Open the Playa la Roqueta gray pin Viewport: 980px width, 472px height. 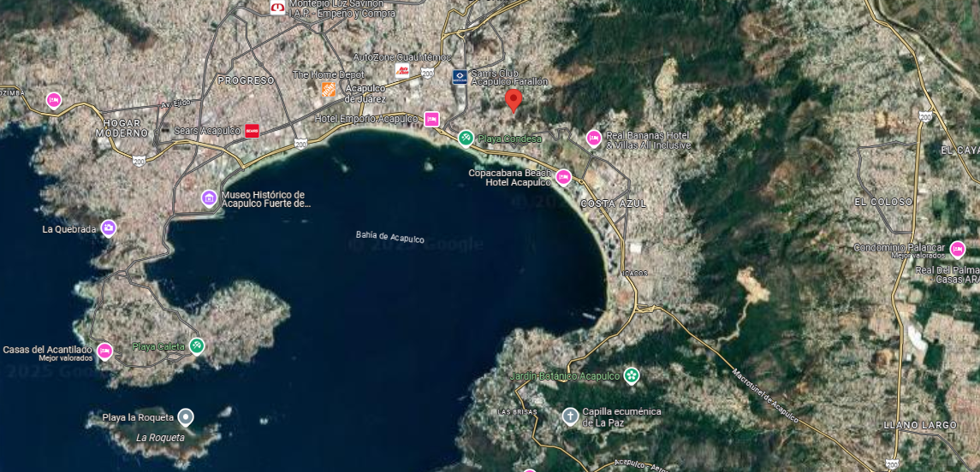tap(185, 416)
